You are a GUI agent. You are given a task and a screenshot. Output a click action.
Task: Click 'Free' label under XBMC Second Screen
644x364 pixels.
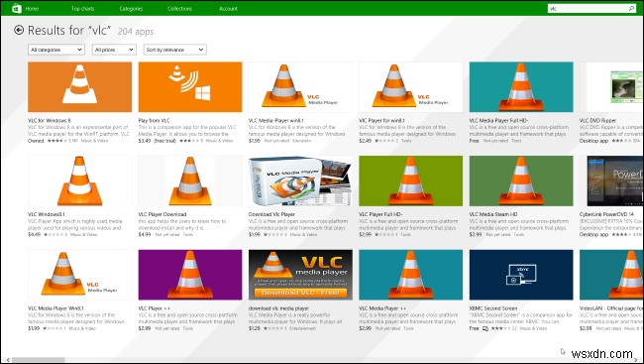(474, 328)
